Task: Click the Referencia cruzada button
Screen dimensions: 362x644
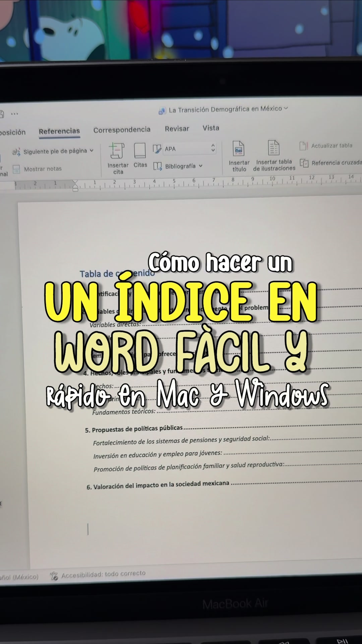Action: 331,163
